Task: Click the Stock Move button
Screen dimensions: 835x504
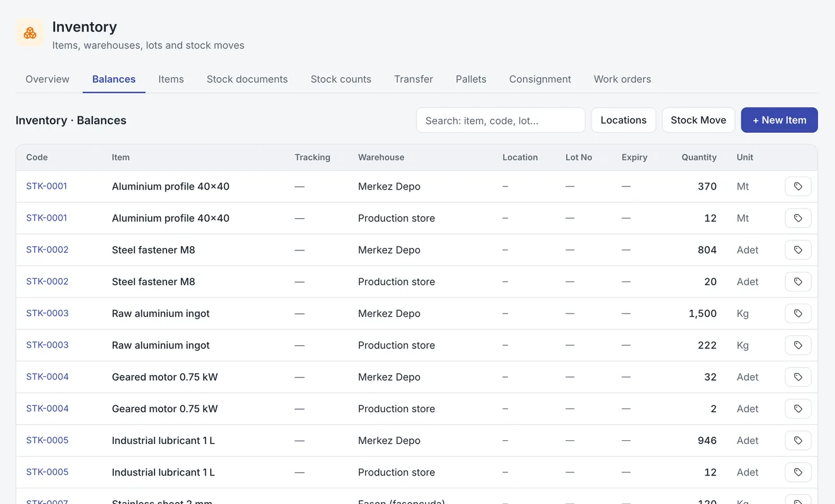Action: pyautogui.click(x=698, y=120)
